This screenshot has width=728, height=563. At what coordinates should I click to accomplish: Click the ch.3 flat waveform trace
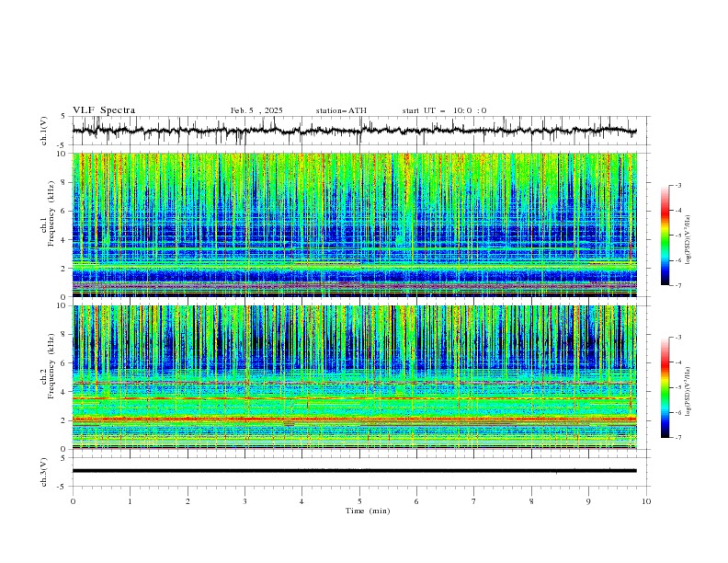point(354,471)
